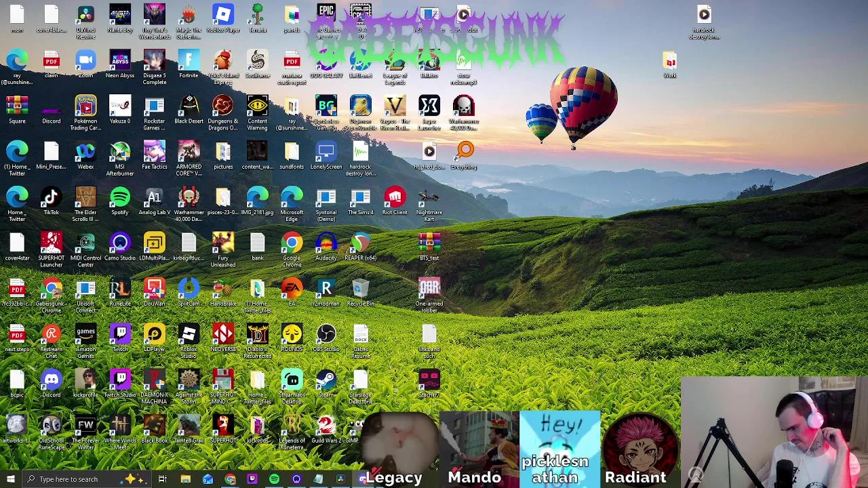Image resolution: width=868 pixels, height=488 pixels.
Task: Launch Rockstar Games launcher icon
Action: (155, 113)
